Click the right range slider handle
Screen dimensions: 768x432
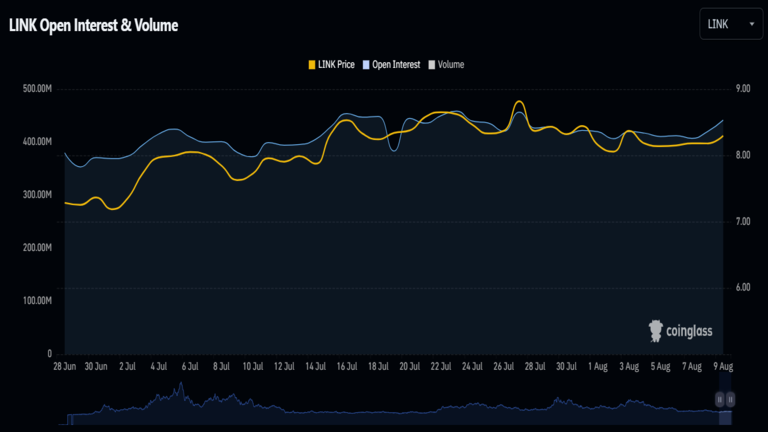coord(730,400)
